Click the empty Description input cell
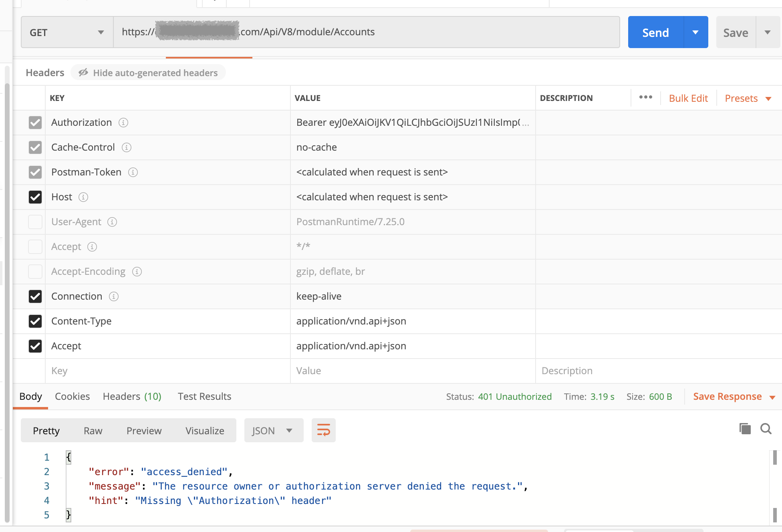The width and height of the screenshot is (782, 532). tap(659, 371)
